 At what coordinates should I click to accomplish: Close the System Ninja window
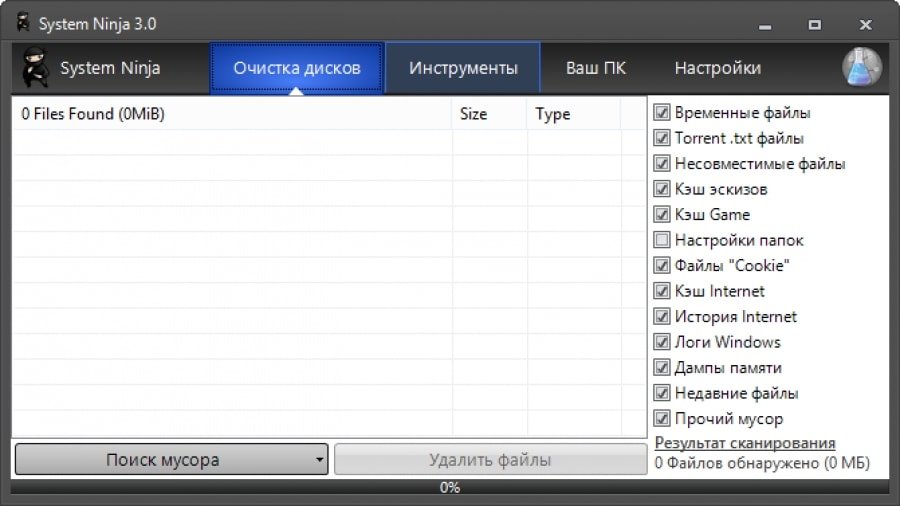tap(863, 23)
